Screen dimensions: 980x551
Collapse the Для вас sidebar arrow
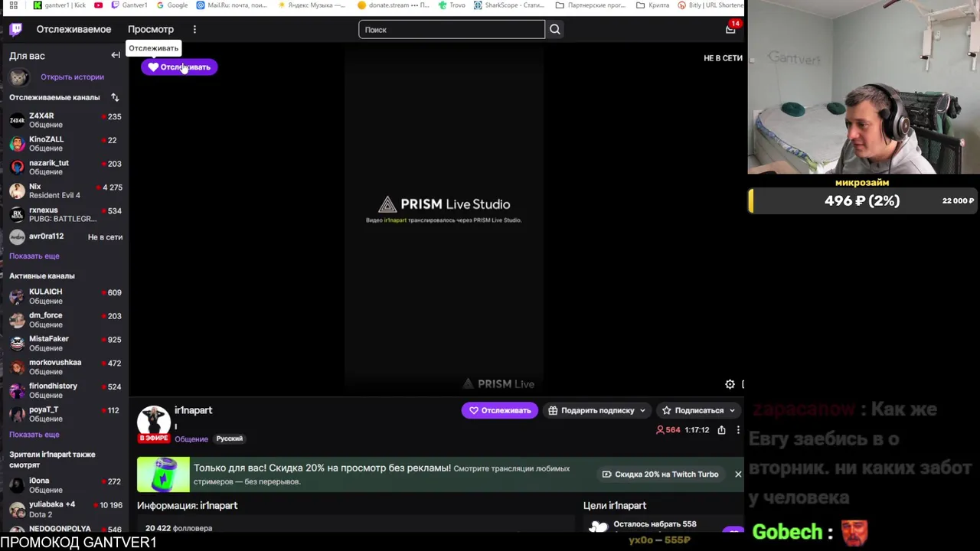[x=116, y=55]
